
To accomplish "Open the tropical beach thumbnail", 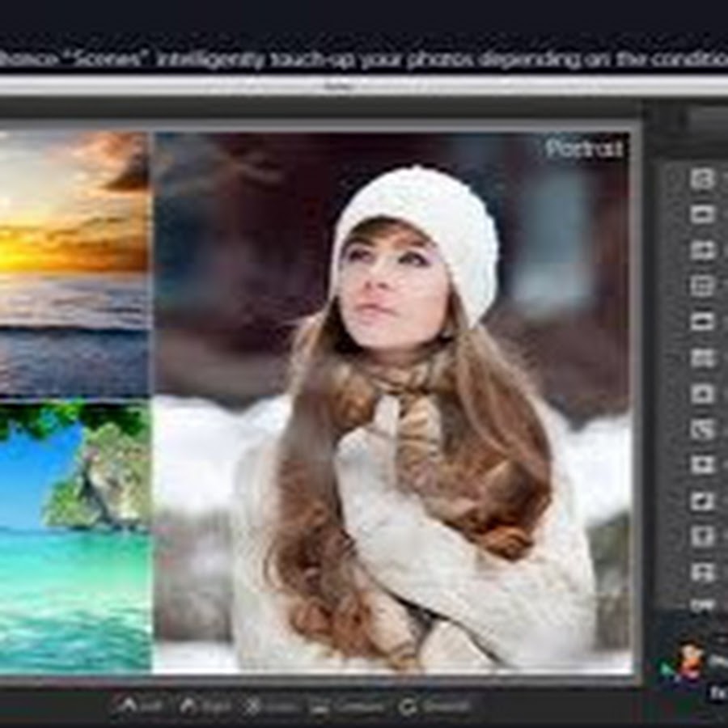I will pos(74,538).
